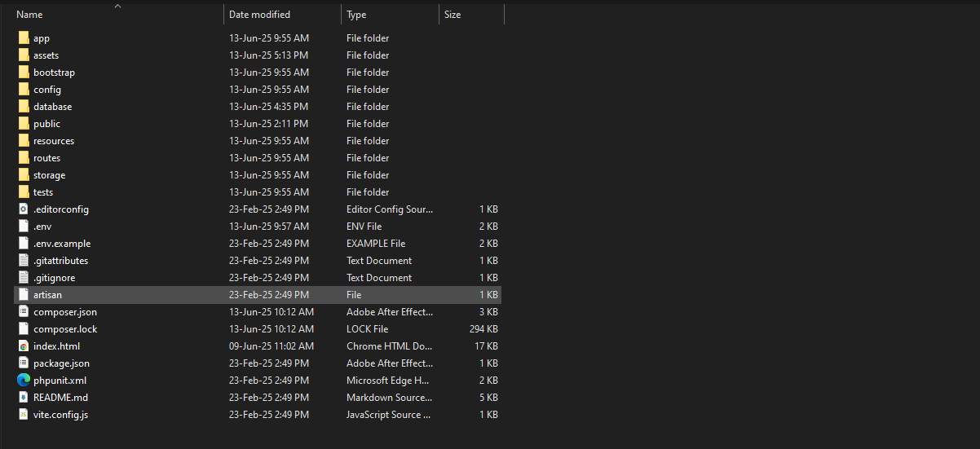Sort by Date modified column header
This screenshot has width=980, height=449.
tap(259, 15)
